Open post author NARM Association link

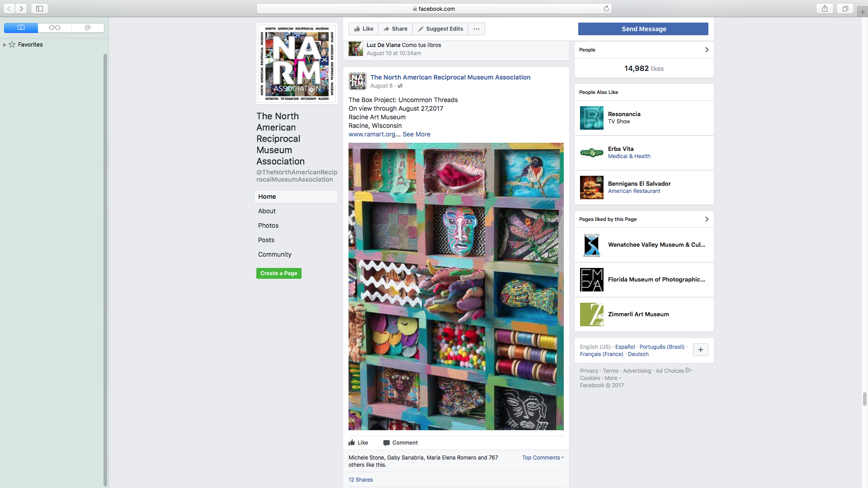[450, 77]
